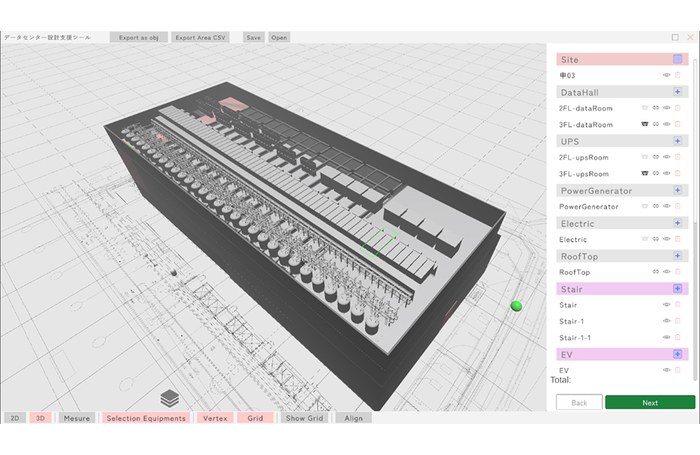The height and width of the screenshot is (455, 700).
Task: Toggle visibility of Stair entry
Action: [667, 305]
